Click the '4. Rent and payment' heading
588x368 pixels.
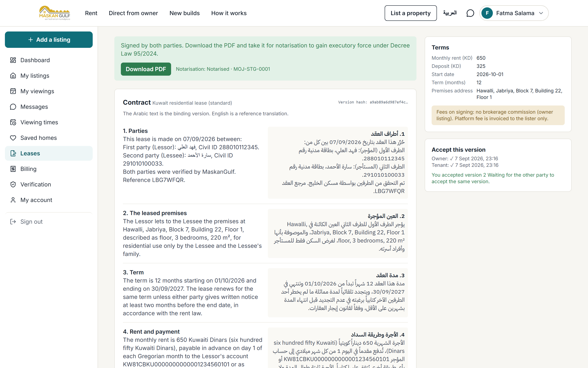coord(151,332)
